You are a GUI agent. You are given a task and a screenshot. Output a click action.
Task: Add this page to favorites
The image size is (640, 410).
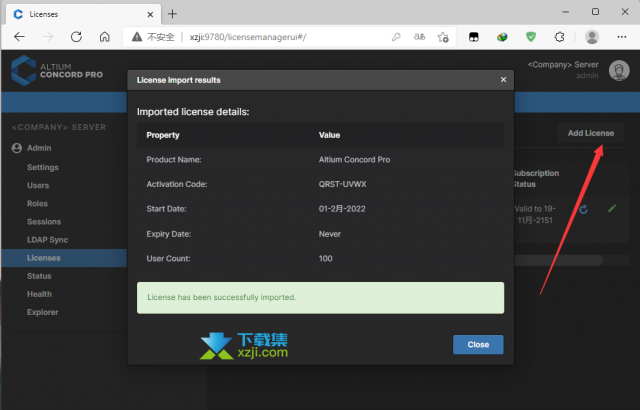click(x=443, y=37)
